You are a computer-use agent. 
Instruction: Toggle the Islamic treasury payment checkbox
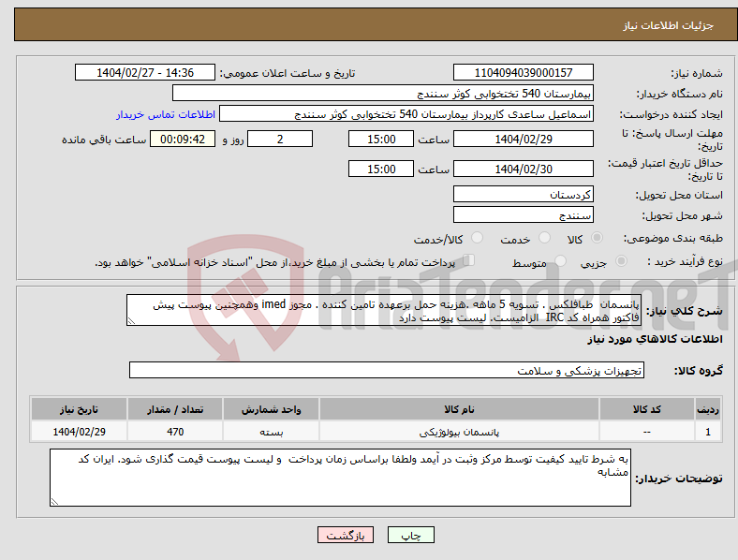click(469, 260)
